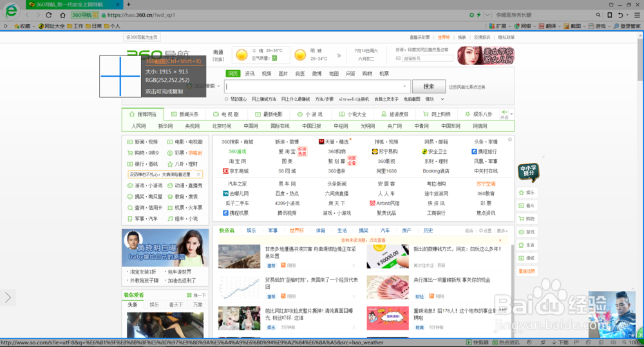Switch to the 小游戏 category tab

(x=310, y=114)
